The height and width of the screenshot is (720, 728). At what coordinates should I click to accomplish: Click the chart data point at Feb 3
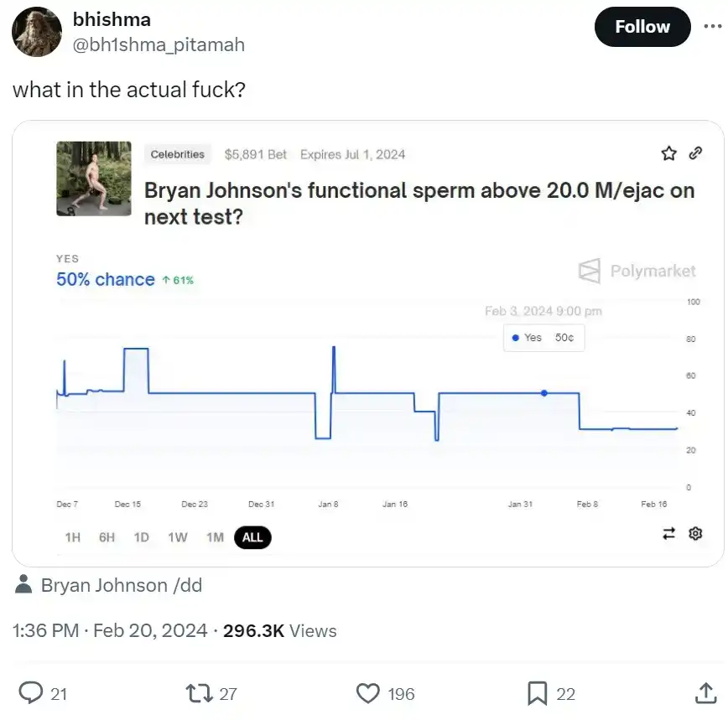(x=544, y=392)
